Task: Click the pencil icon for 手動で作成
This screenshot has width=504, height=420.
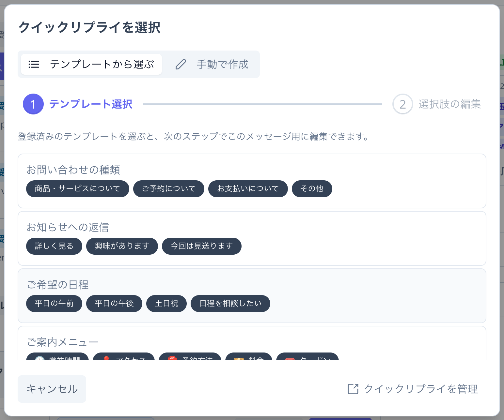Action: click(x=181, y=64)
